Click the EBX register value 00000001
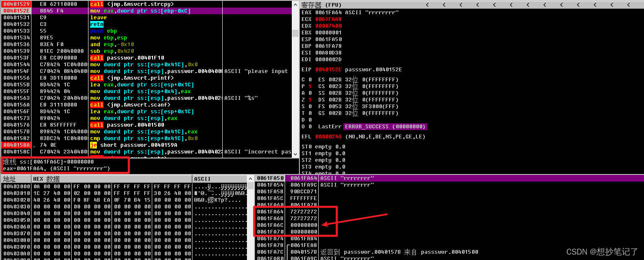The height and width of the screenshot is (260, 644). 328,33
